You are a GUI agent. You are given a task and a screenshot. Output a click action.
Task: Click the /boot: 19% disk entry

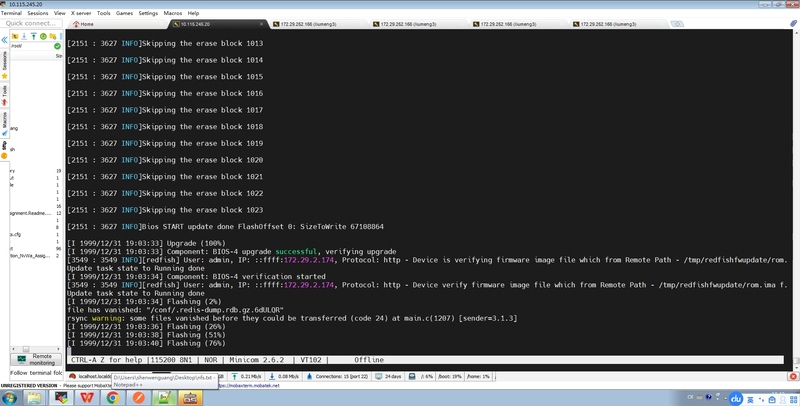pos(449,376)
